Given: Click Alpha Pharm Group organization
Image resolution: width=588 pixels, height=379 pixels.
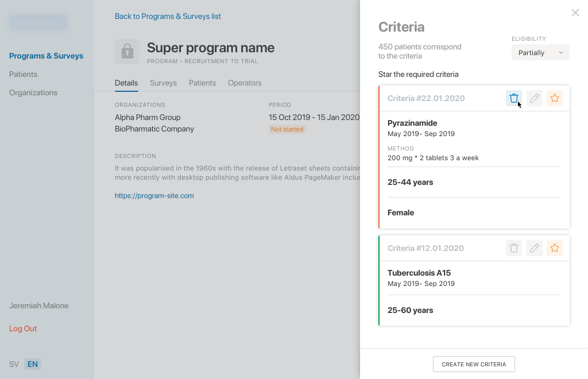Looking at the screenshot, I should coord(148,117).
